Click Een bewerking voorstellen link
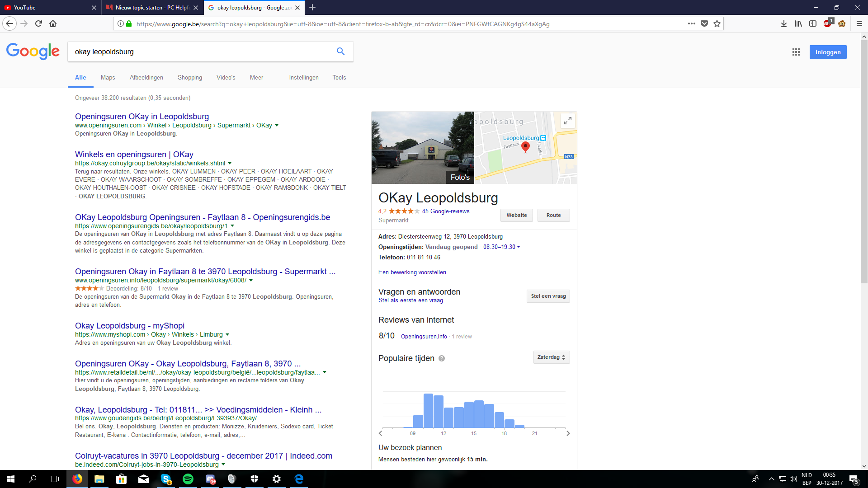Screen dimensions: 868x488 [412, 272]
